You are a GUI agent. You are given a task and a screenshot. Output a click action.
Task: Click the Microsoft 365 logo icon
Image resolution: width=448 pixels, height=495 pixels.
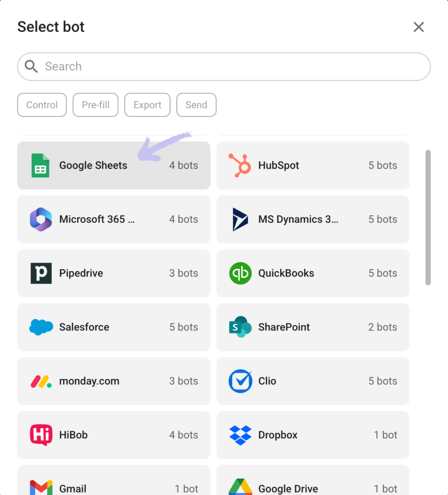pyautogui.click(x=41, y=219)
